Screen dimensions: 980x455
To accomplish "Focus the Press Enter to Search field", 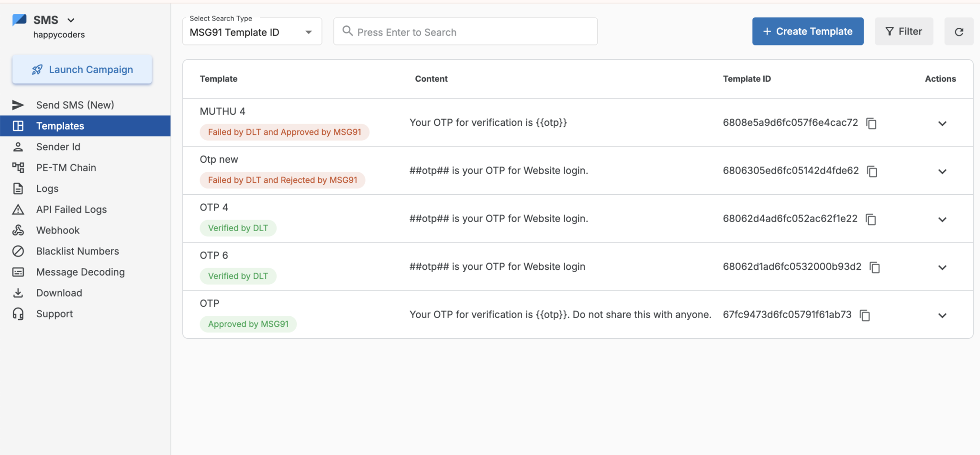I will [x=466, y=32].
